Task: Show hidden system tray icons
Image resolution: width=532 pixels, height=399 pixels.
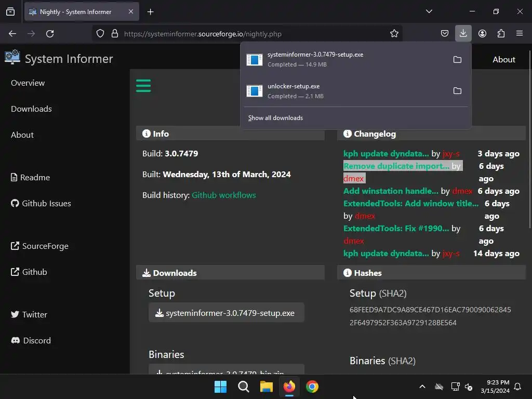Action: (x=422, y=387)
